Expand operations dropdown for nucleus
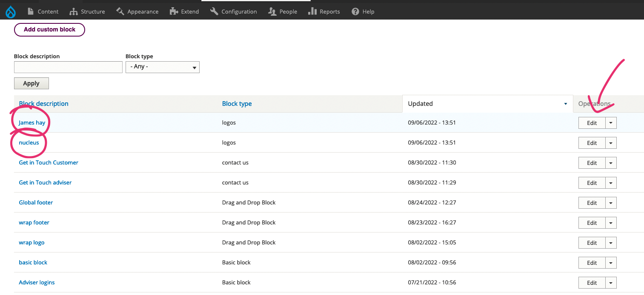The width and height of the screenshot is (644, 295). pyautogui.click(x=611, y=143)
